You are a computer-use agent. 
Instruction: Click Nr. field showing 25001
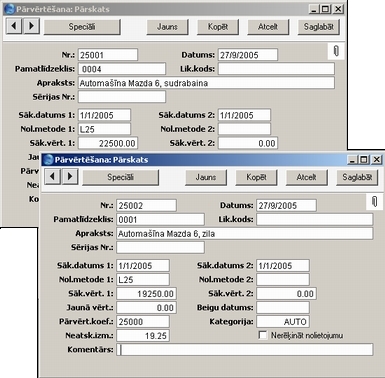tap(108, 55)
